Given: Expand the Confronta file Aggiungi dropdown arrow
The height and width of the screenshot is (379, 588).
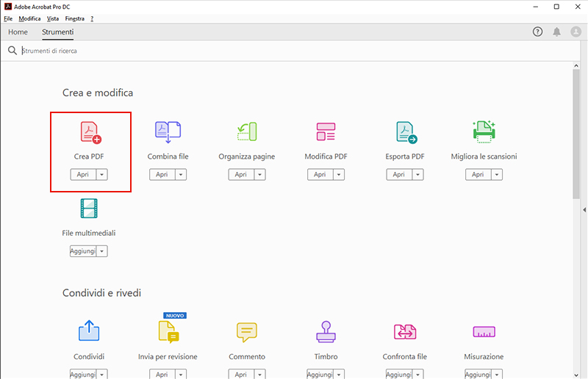Looking at the screenshot, I should coord(417,374).
